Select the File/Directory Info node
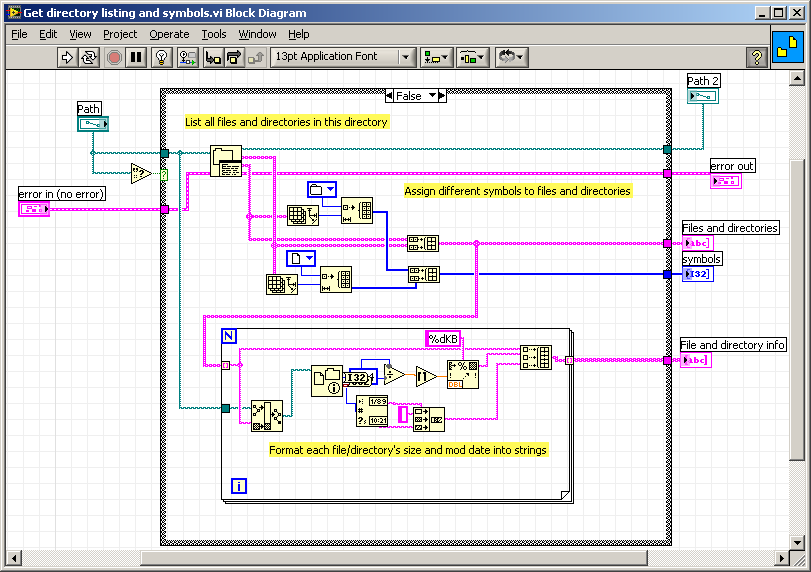 click(326, 381)
